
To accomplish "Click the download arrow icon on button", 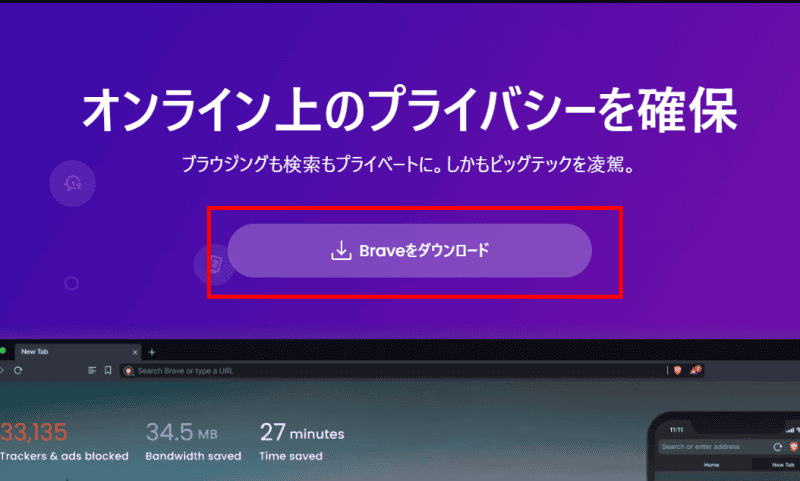I will (341, 250).
